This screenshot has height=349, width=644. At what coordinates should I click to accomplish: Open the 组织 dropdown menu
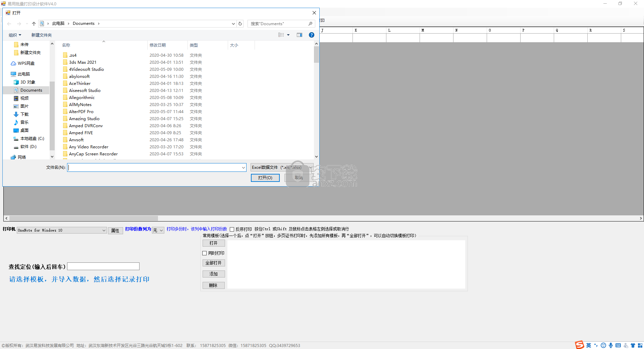click(15, 35)
